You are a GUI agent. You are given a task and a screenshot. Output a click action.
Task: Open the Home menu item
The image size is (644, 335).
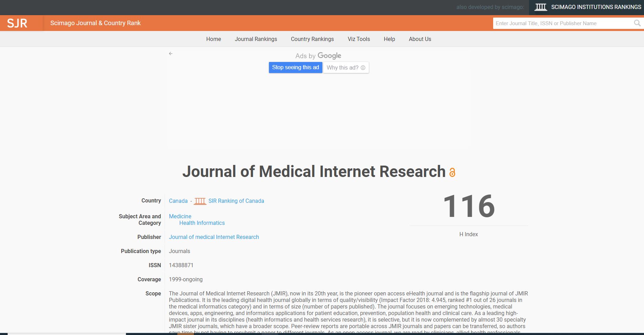point(214,39)
